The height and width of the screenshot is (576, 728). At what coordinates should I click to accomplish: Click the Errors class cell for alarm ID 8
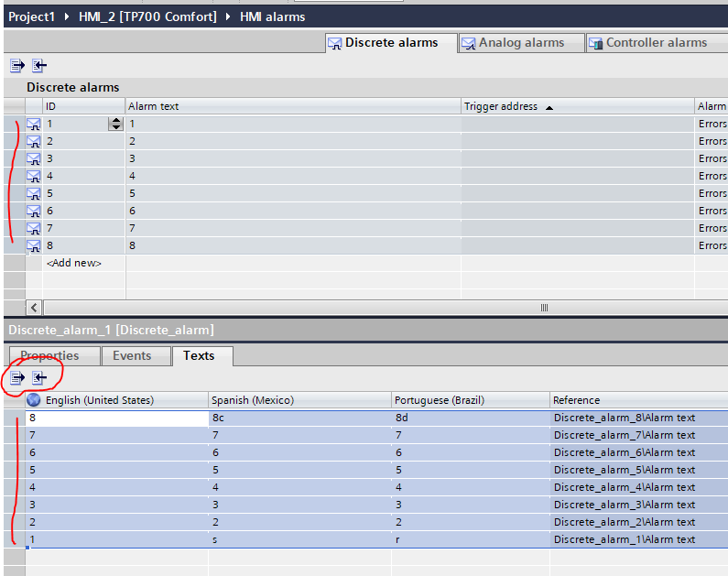pyautogui.click(x=712, y=245)
